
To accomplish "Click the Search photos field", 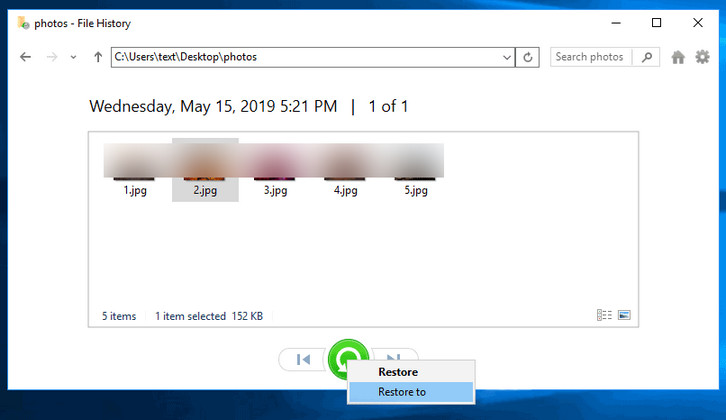I will click(591, 57).
